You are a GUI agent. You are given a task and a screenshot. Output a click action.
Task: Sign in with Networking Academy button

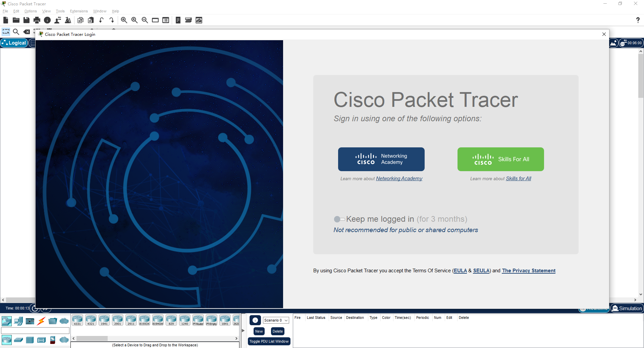click(x=381, y=159)
